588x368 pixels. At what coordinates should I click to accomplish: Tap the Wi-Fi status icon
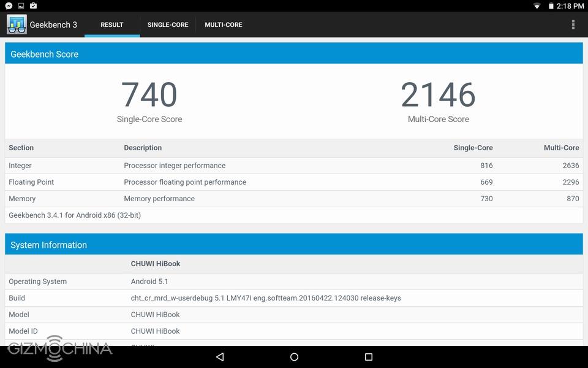click(x=537, y=6)
